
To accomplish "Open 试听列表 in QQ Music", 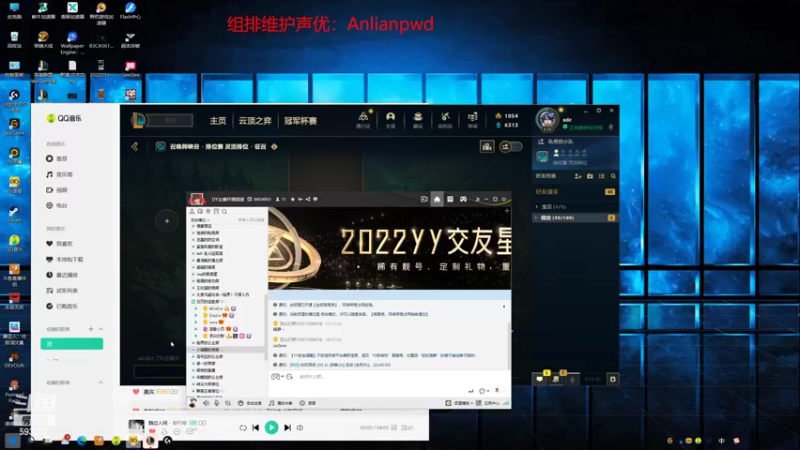I will [x=62, y=290].
